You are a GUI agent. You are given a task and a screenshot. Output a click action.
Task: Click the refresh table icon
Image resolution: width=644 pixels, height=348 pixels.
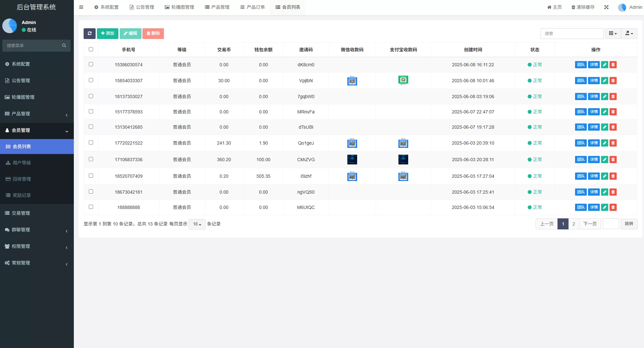point(89,33)
